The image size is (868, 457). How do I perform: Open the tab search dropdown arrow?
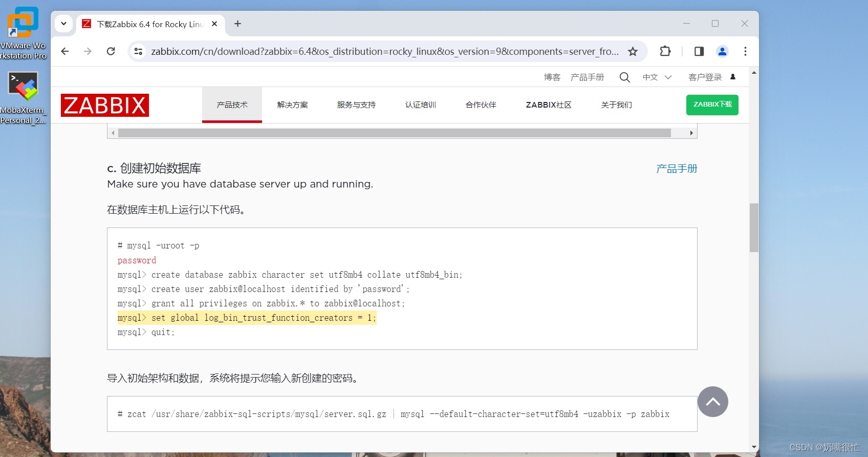tap(63, 24)
